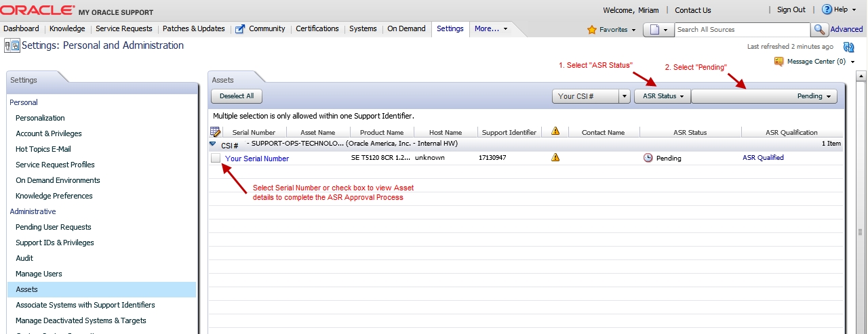Click the table customize pencil icon

pyautogui.click(x=216, y=132)
